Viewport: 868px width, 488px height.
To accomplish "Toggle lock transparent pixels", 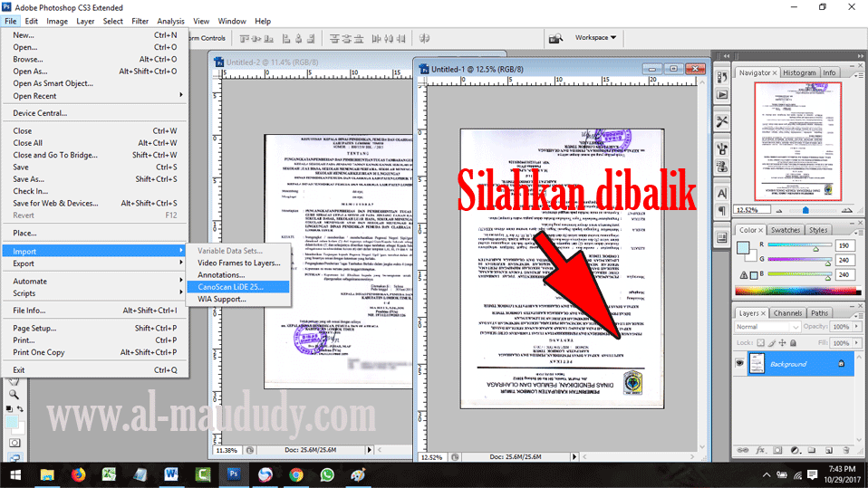I will coord(760,343).
